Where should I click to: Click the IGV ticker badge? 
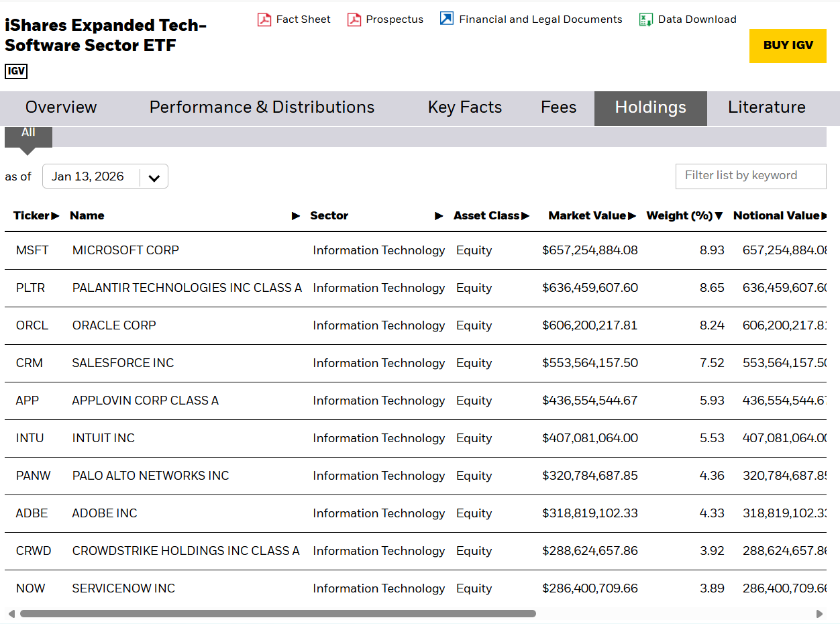16,71
